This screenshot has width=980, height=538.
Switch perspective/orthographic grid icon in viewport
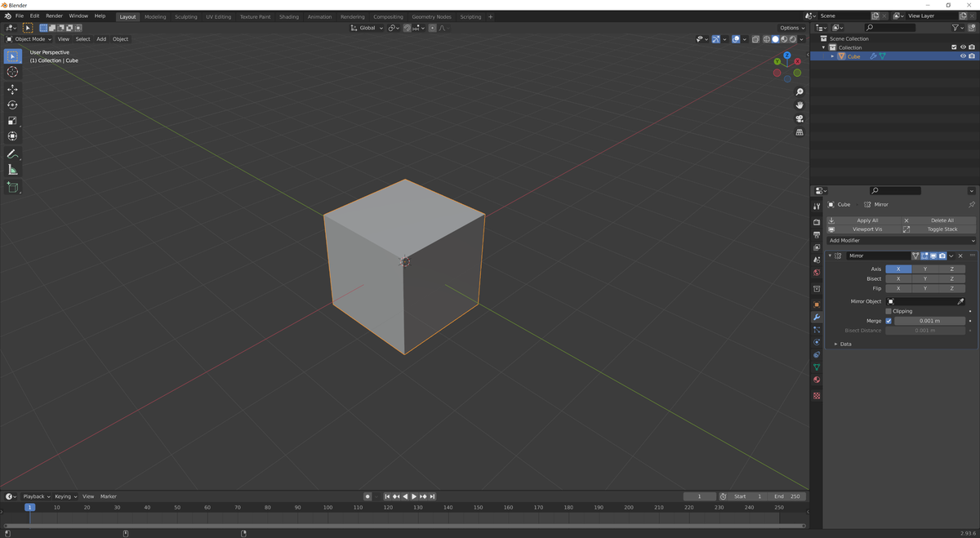click(x=800, y=132)
